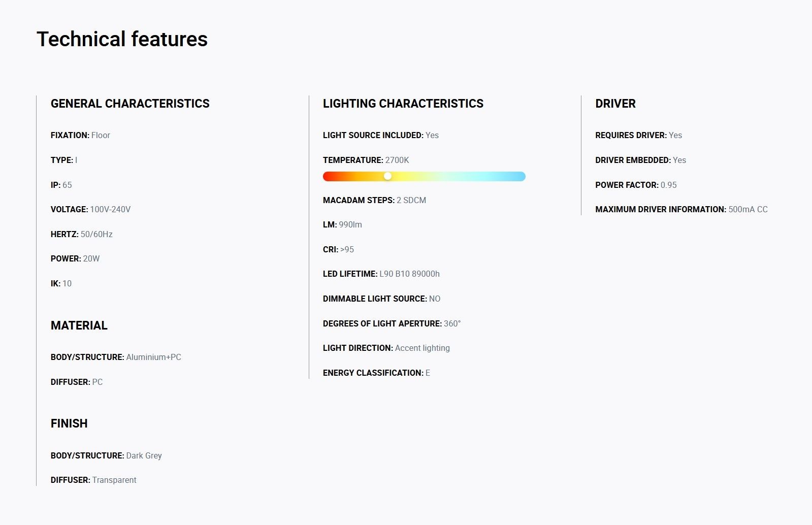Click the color temperature slider handle
Image resolution: width=812 pixels, height=525 pixels.
point(387,176)
